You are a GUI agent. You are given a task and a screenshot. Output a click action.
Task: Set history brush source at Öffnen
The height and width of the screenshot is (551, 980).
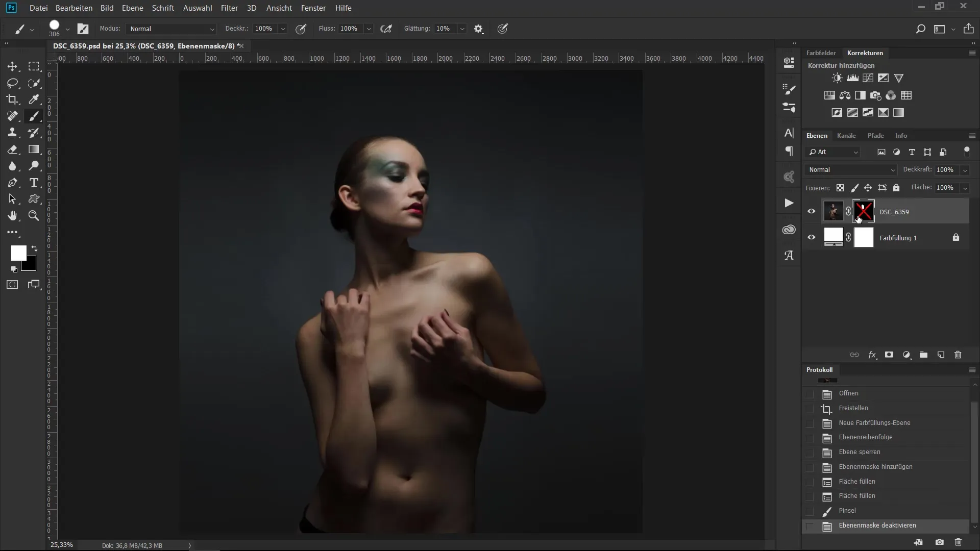[810, 394]
